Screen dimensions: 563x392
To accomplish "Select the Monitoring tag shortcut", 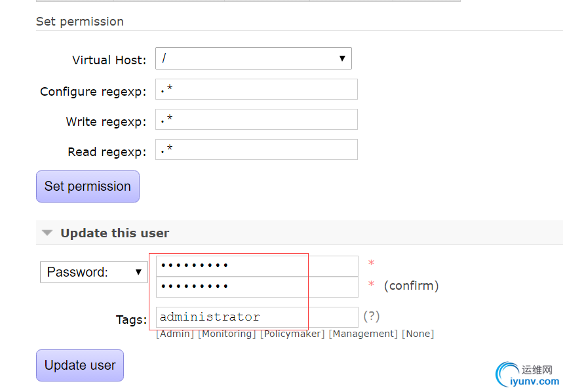I will coord(227,334).
